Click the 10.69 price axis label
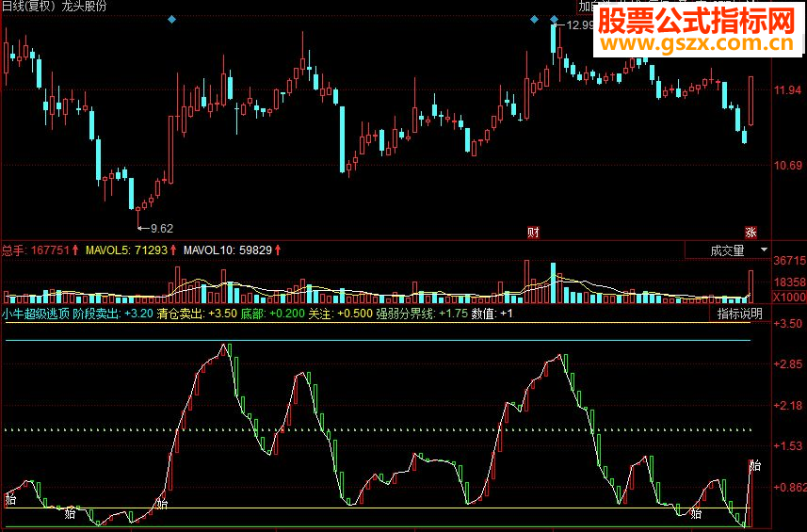Viewport: 807px width, 532px height. click(x=788, y=166)
